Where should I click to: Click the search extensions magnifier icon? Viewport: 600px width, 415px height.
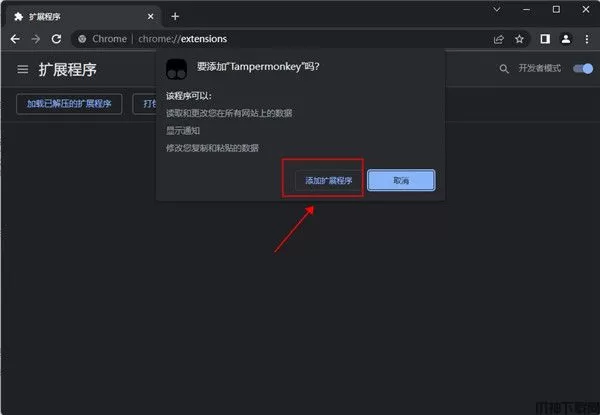(504, 69)
